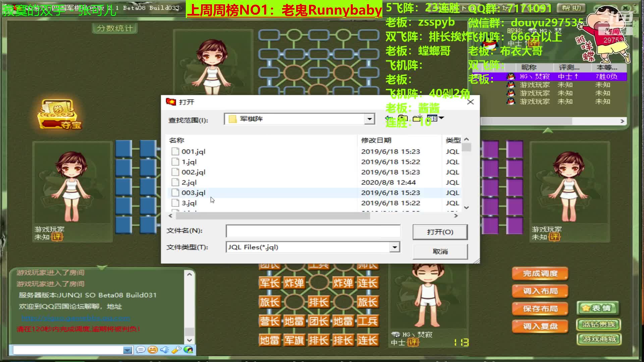Click 保存布局 to save the layout
The height and width of the screenshot is (362, 644).
click(x=540, y=309)
